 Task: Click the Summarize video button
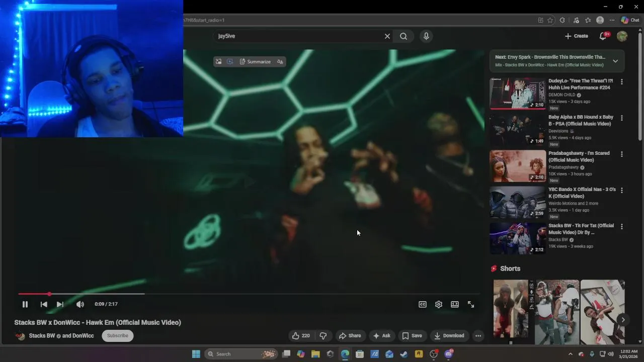[255, 61]
